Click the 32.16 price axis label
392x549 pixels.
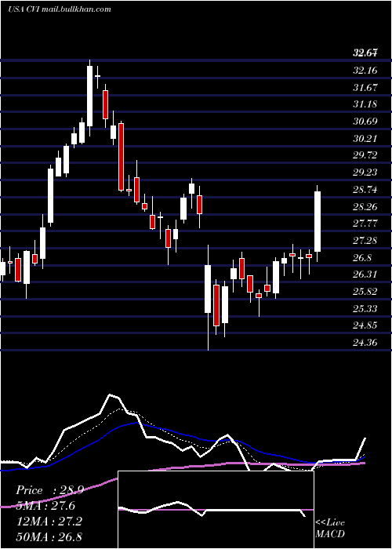[365, 71]
